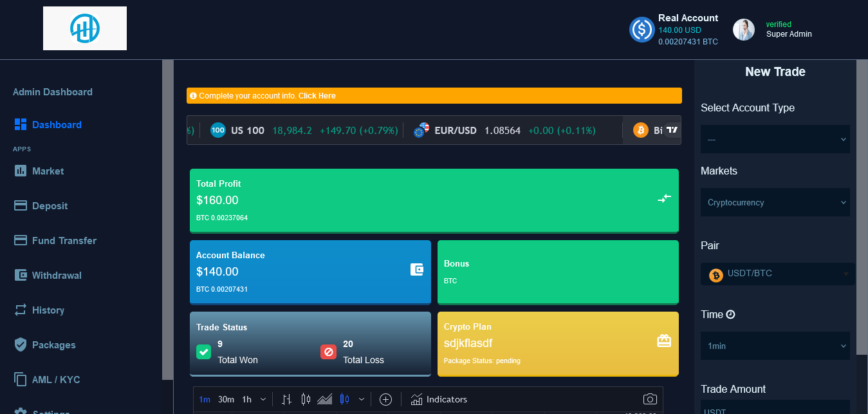The image size is (868, 414).
Task: Click the wallet icon on Account Balance card
Action: point(417,270)
